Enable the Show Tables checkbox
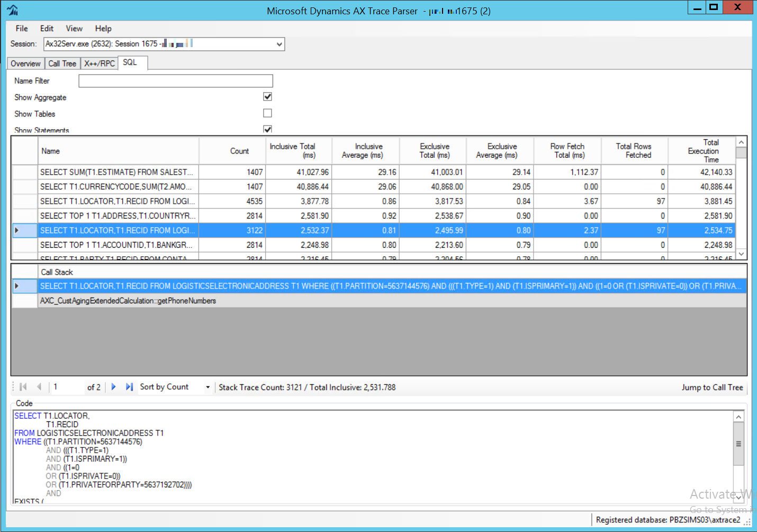The width and height of the screenshot is (757, 532). (x=267, y=113)
